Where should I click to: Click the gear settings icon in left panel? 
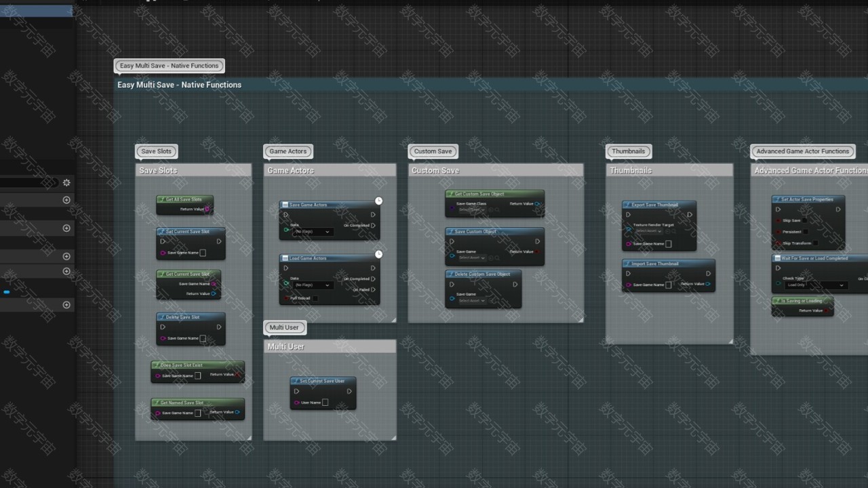coord(66,182)
